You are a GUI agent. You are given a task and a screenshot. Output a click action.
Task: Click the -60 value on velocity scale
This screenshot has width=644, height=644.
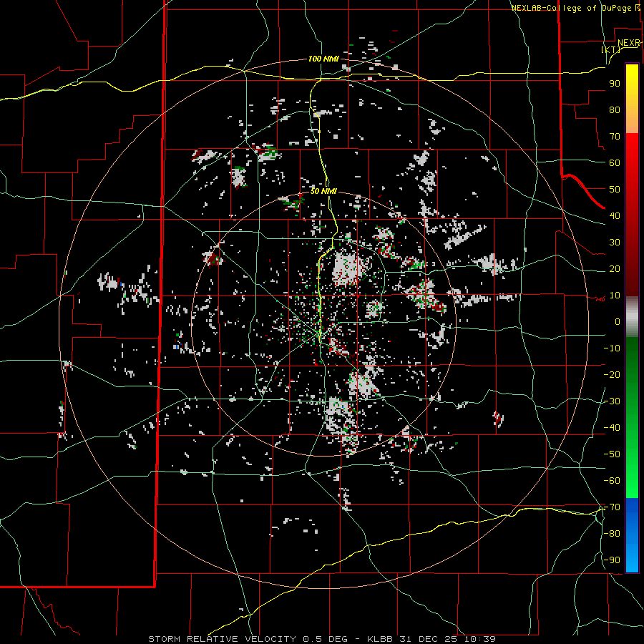pyautogui.click(x=612, y=481)
